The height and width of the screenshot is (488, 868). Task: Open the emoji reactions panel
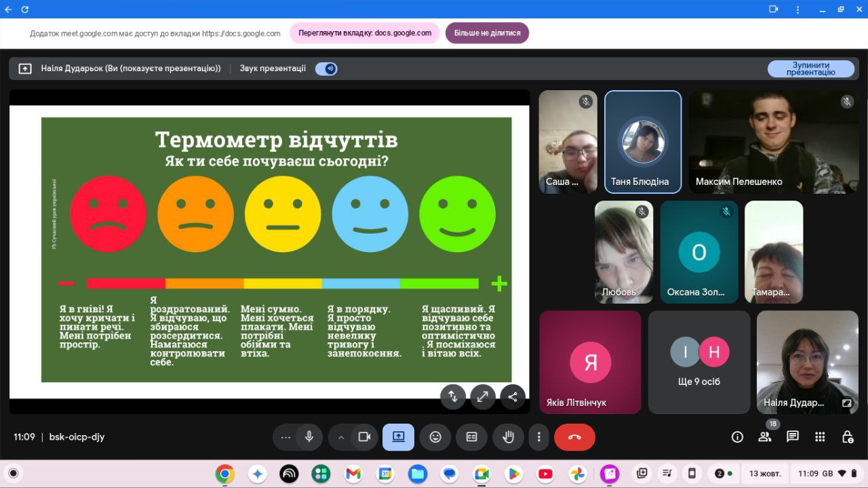[435, 437]
